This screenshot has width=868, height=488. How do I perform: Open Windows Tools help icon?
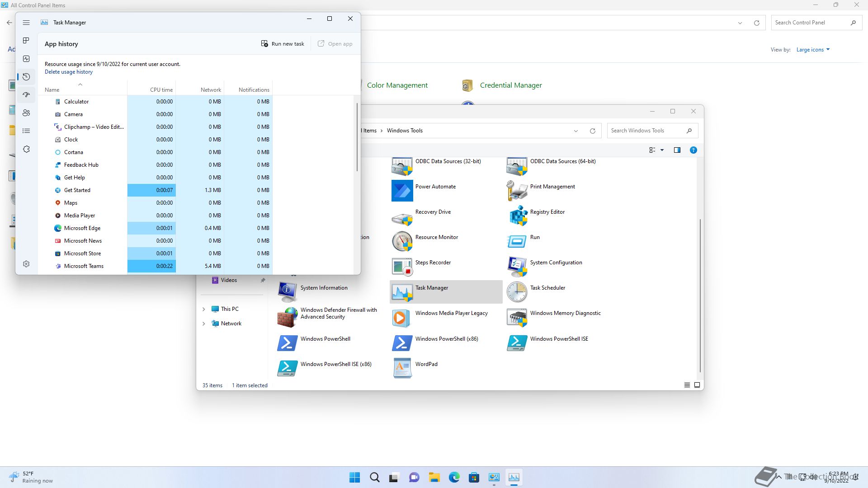693,150
